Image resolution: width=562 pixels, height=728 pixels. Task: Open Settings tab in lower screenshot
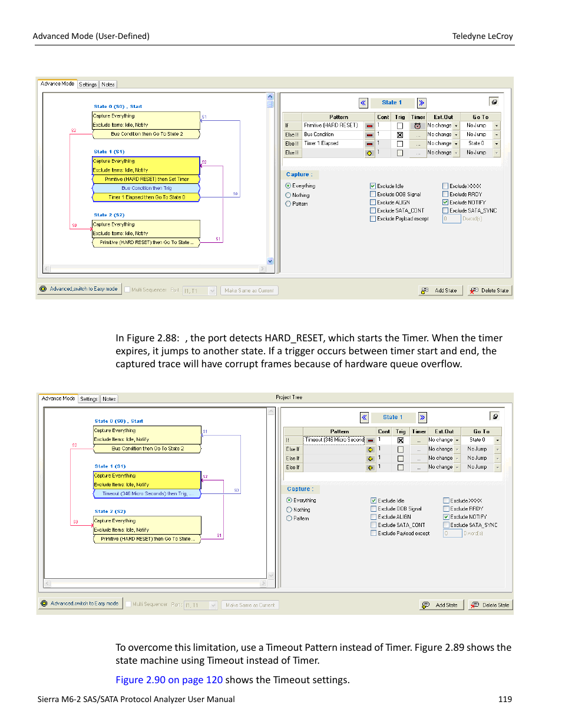[89, 399]
